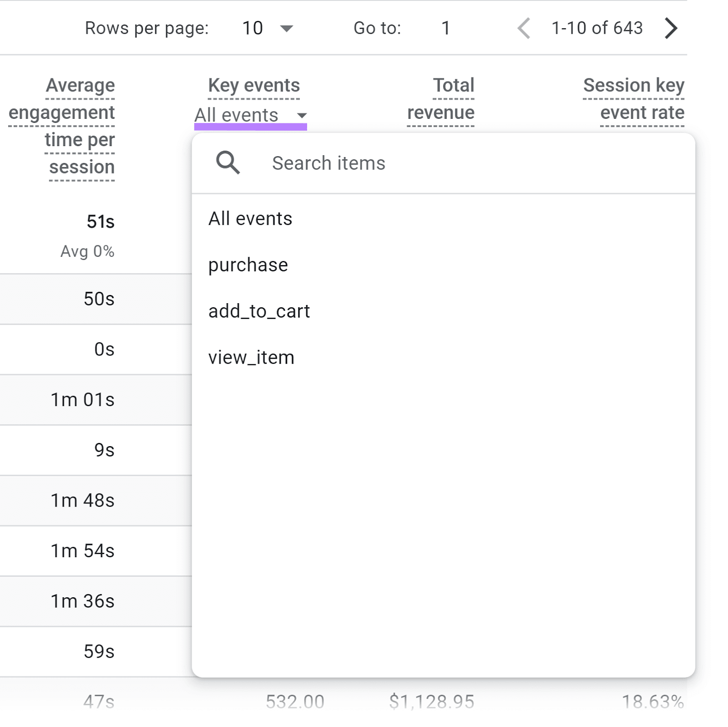Select add_to_cart from the events list
This screenshot has width=728, height=727.
click(259, 311)
